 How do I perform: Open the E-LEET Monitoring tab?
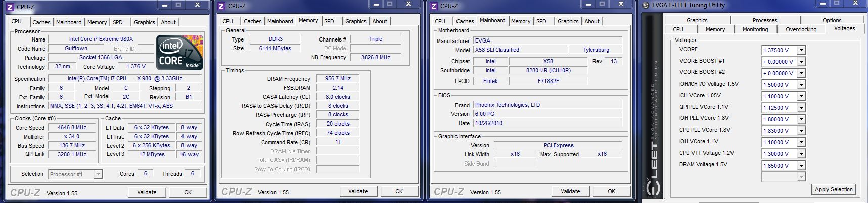tap(755, 29)
